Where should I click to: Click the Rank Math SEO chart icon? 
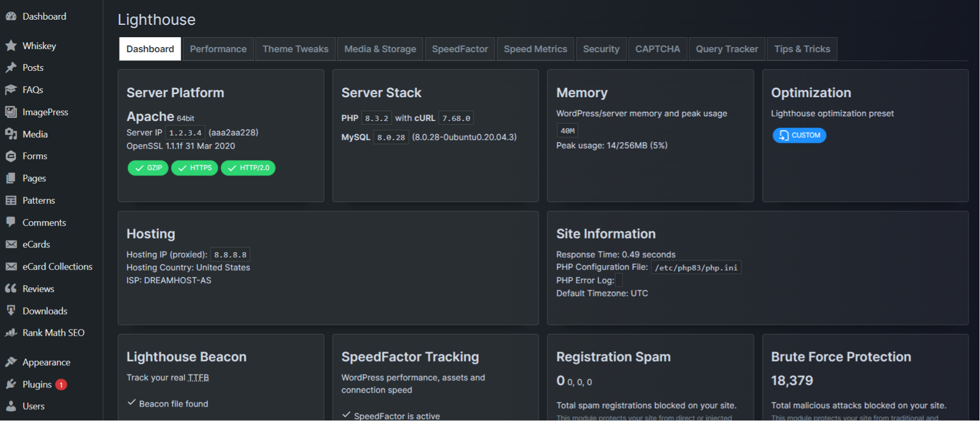[x=11, y=333]
